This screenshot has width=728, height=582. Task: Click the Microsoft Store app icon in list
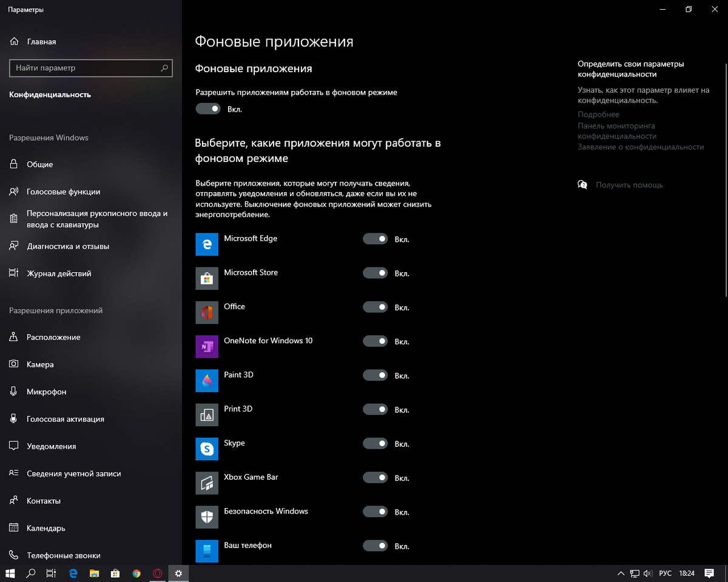(x=207, y=278)
